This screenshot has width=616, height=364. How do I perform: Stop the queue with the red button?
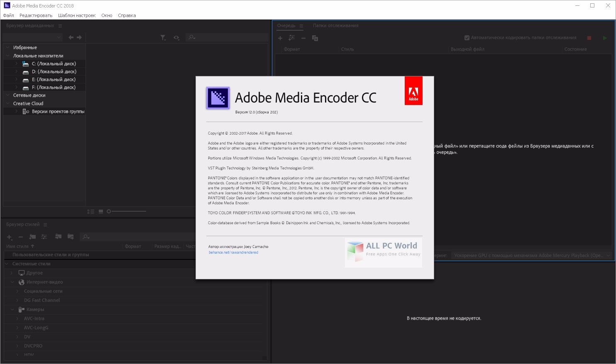pos(589,38)
